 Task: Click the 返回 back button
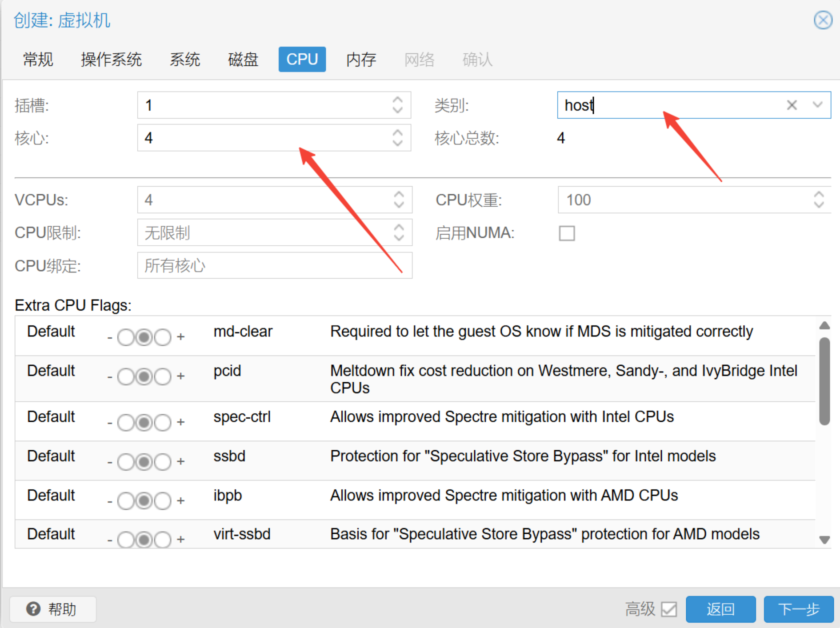720,609
